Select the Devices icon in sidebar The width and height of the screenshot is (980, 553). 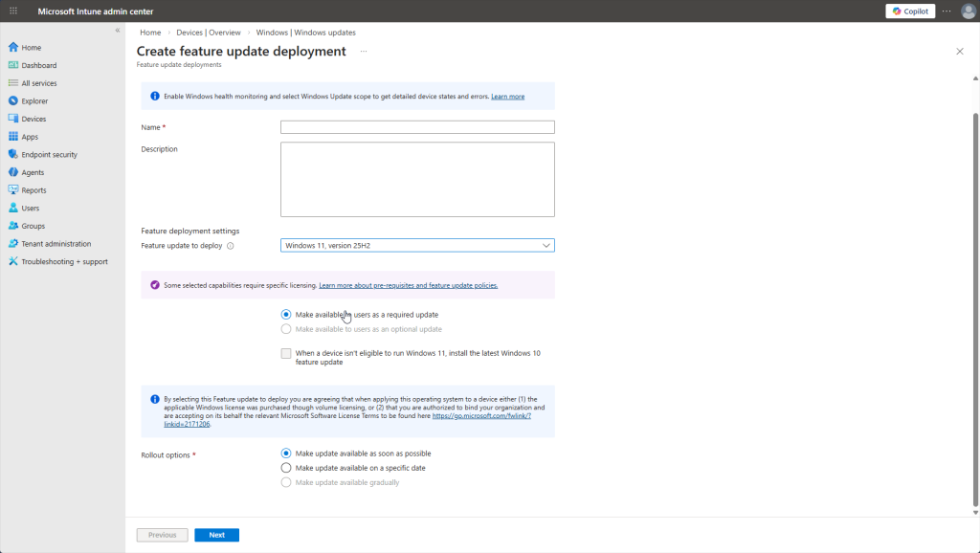[13, 119]
